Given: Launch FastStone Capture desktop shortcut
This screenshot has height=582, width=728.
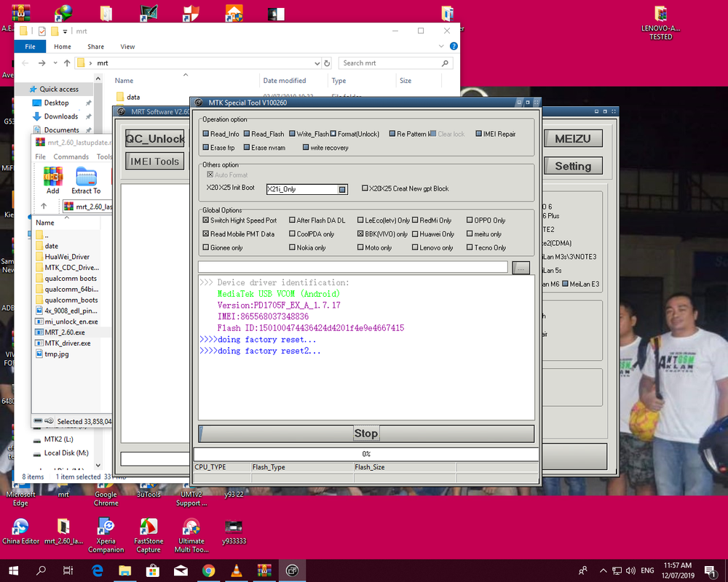Looking at the screenshot, I should pos(149,535).
